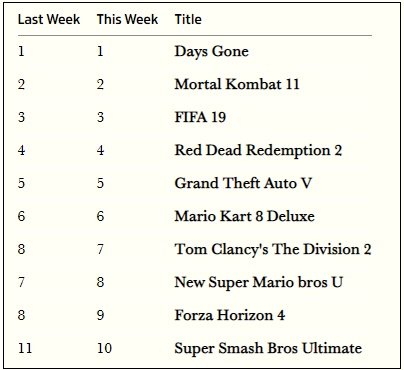
Task: Click last-week rank 7 for New Super Mario
Action: [x=21, y=282]
